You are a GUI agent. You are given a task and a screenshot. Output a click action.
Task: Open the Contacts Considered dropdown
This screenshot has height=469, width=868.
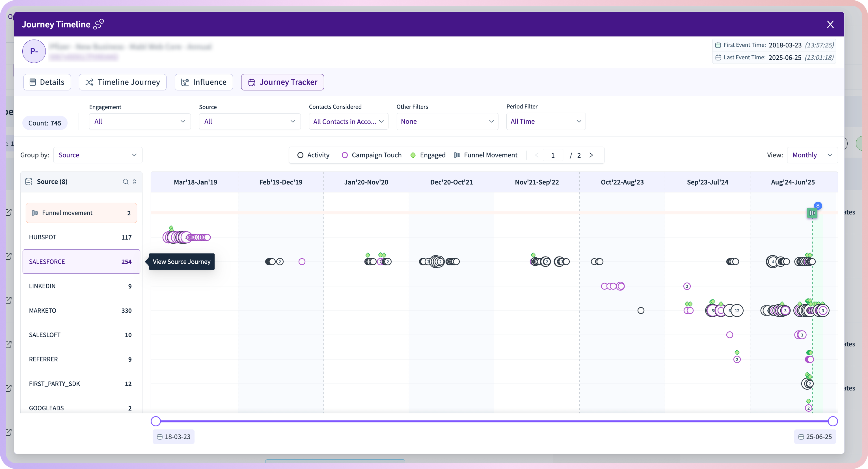pyautogui.click(x=348, y=121)
